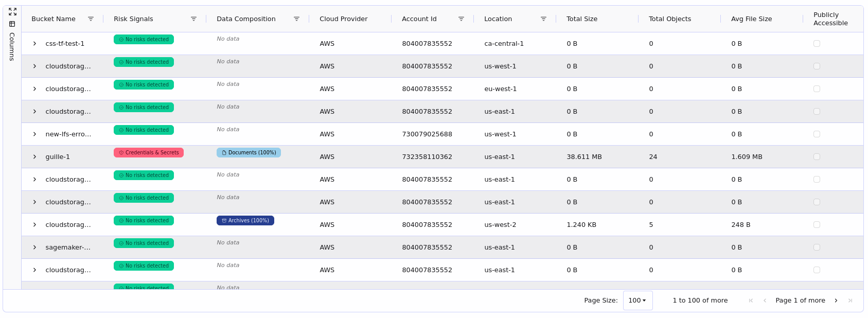Screen dimensions: 868x318
Task: Open the Location filter menu
Action: tap(543, 19)
